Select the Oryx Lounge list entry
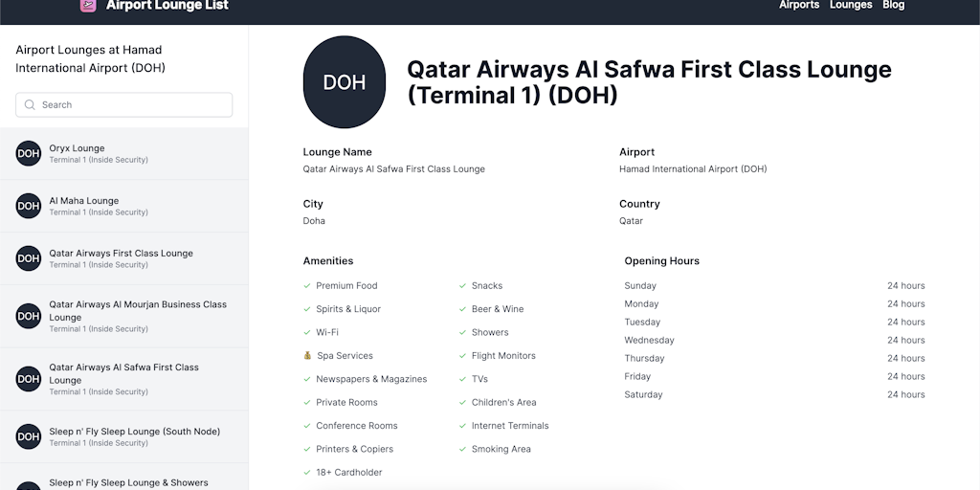Viewport: 980px width, 490px height. point(77,149)
